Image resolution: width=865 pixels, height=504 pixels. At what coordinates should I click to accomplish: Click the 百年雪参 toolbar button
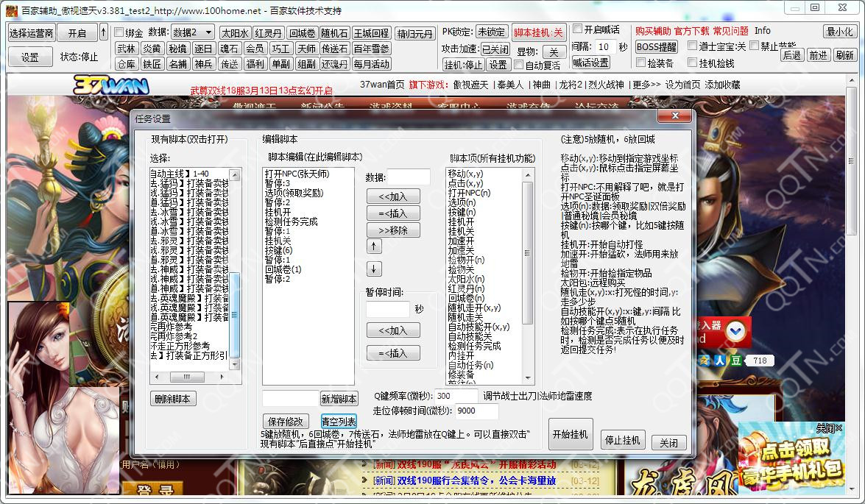coord(371,49)
